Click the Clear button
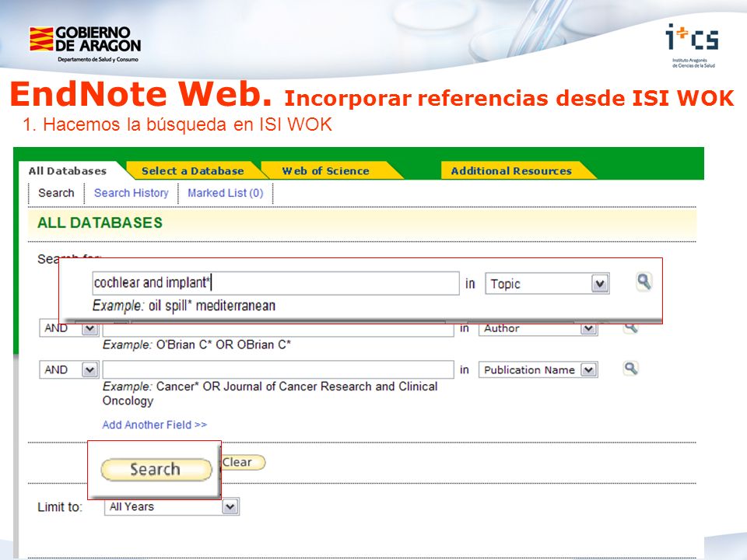This screenshot has height=560, width=747. [x=243, y=462]
